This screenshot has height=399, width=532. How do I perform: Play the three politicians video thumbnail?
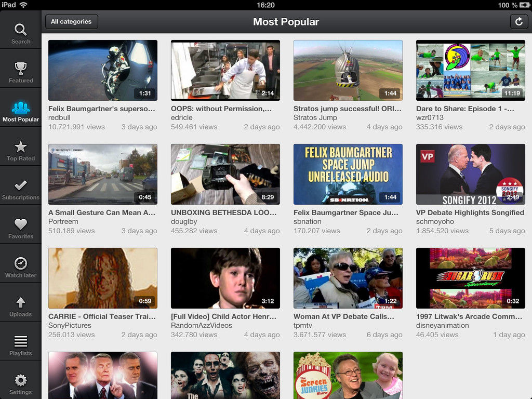[x=103, y=375]
